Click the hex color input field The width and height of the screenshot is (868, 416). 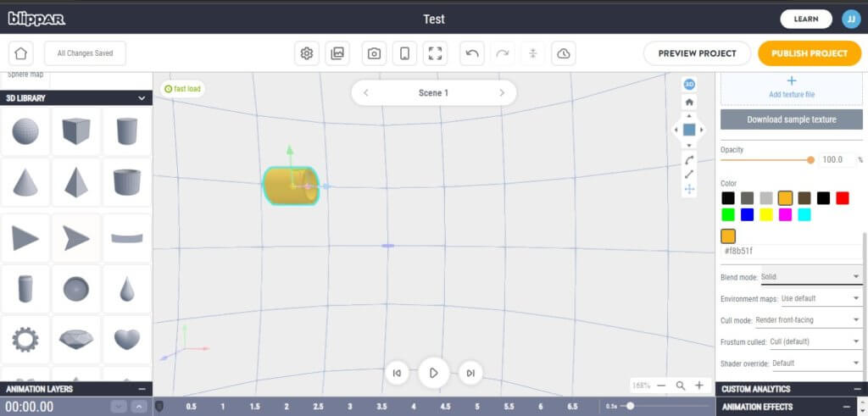pyautogui.click(x=788, y=252)
